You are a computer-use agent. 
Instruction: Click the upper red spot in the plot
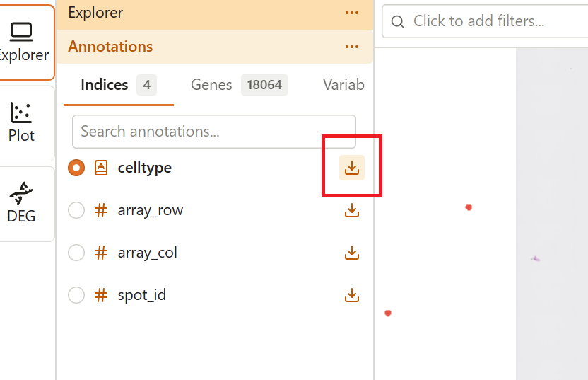(469, 207)
